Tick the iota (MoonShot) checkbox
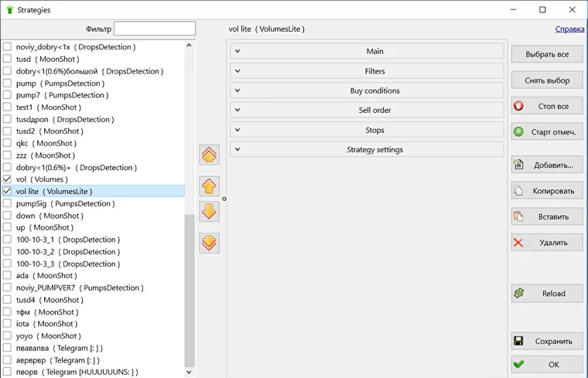 point(8,324)
